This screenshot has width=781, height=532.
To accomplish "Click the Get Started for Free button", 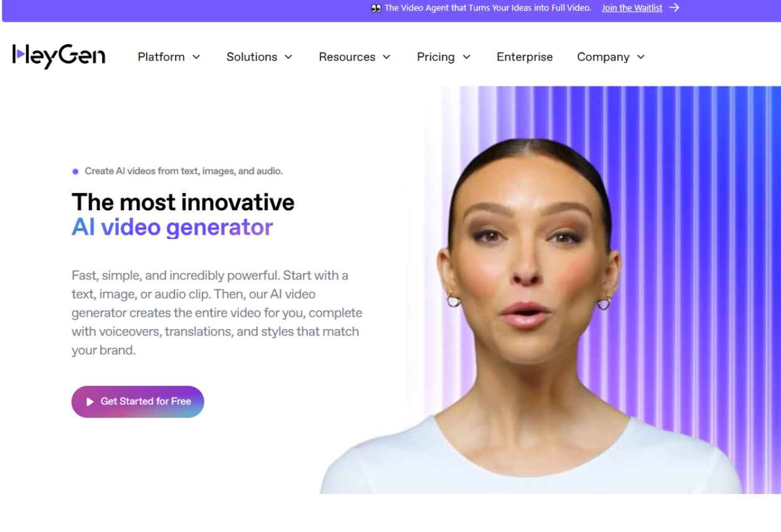I will coord(138,402).
